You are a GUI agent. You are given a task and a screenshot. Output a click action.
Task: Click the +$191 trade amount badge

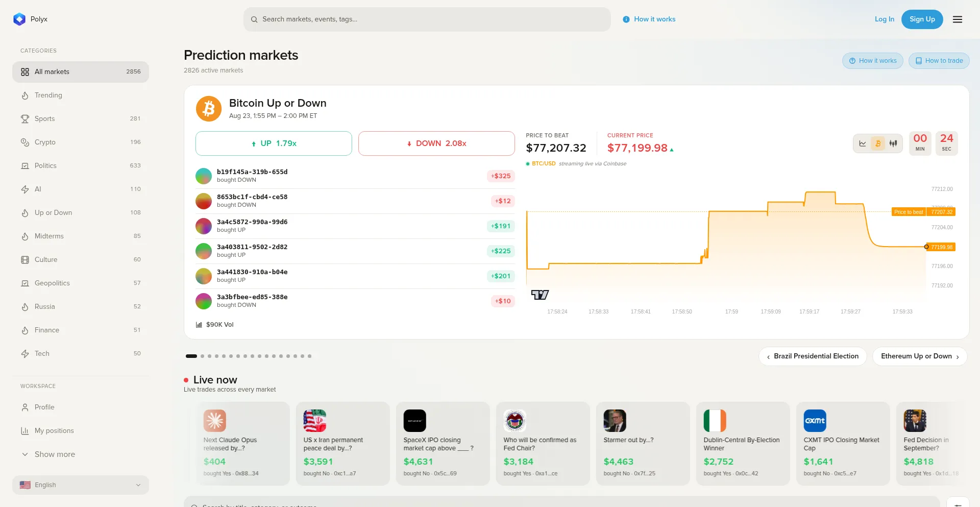[x=501, y=226]
